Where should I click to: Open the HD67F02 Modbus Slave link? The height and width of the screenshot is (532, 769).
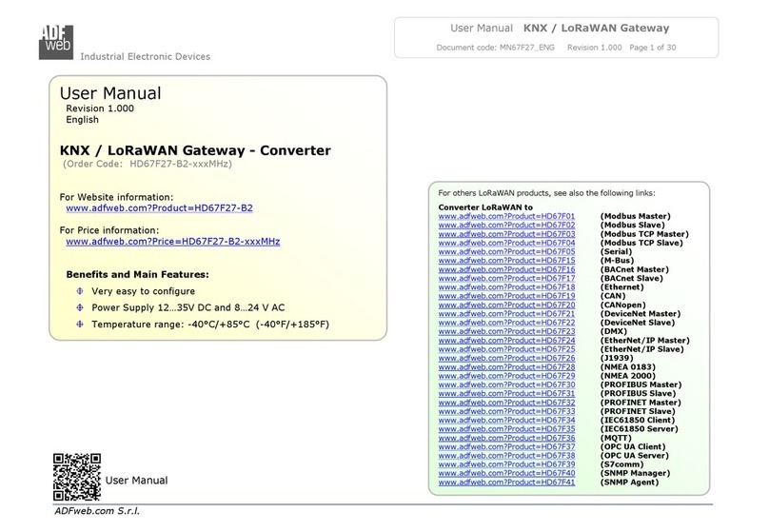pos(506,225)
